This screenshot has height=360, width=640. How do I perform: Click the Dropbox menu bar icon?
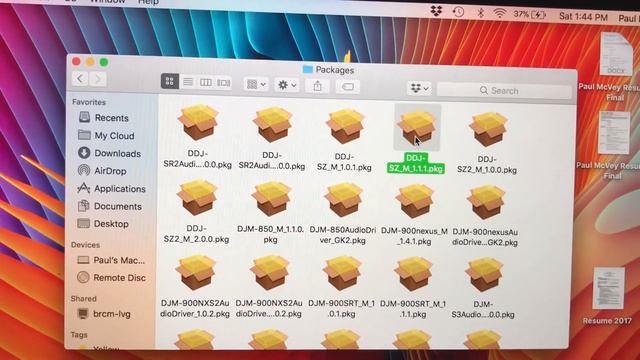(x=436, y=11)
